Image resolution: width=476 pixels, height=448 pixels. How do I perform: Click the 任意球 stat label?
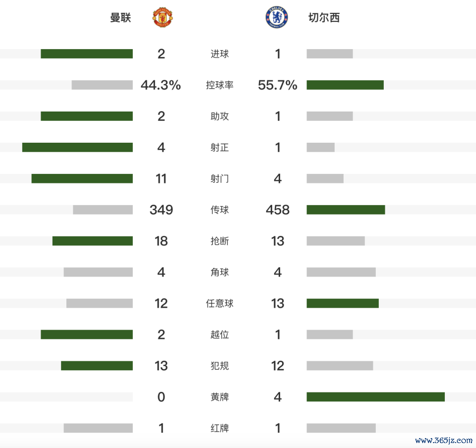(220, 303)
